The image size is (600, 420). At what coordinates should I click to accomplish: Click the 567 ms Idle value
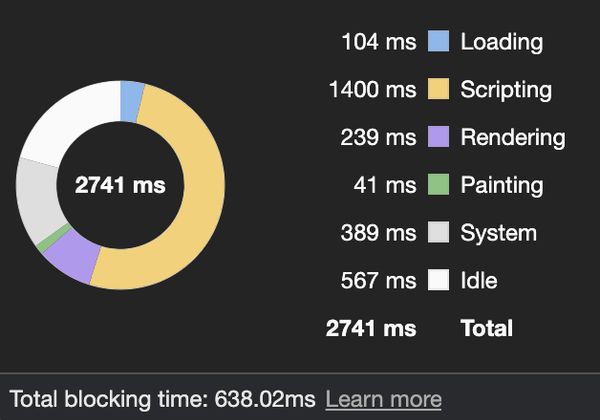[378, 280]
